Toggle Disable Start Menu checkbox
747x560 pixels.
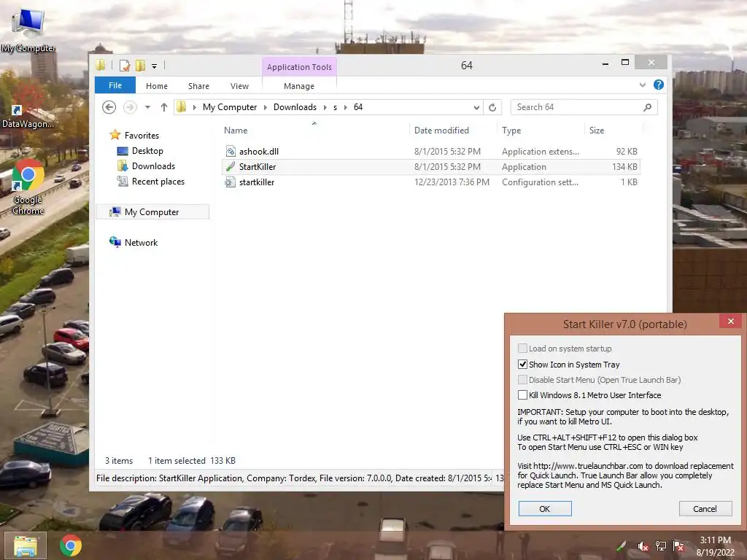coord(522,379)
